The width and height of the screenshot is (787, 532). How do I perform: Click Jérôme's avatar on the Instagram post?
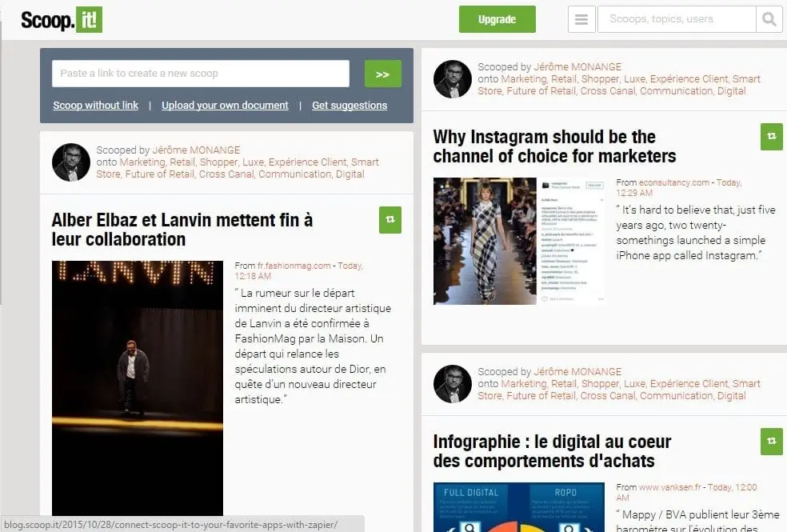[x=452, y=78]
